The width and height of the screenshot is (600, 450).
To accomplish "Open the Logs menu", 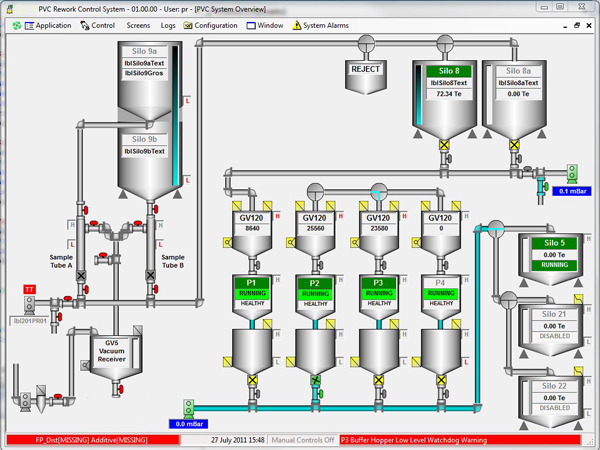I will 168,26.
